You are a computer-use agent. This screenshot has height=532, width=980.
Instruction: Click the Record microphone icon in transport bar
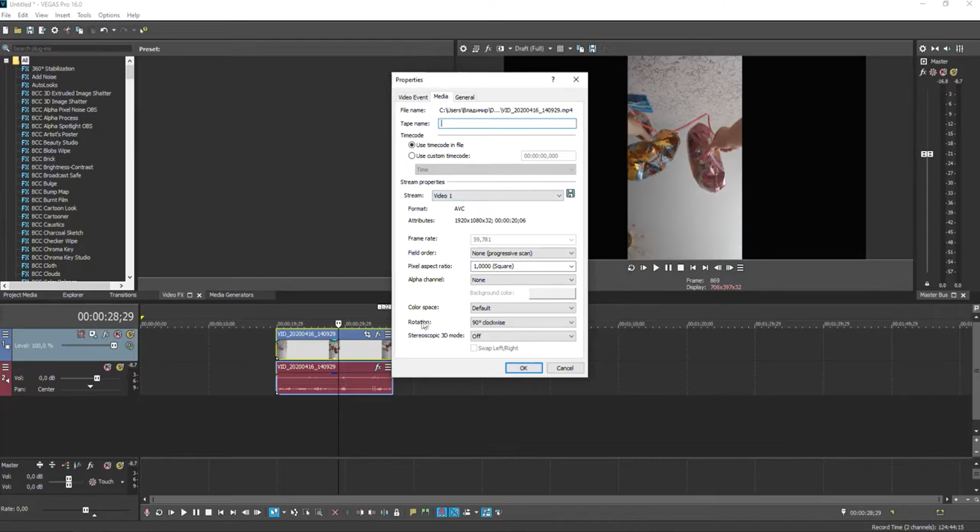coord(147,512)
